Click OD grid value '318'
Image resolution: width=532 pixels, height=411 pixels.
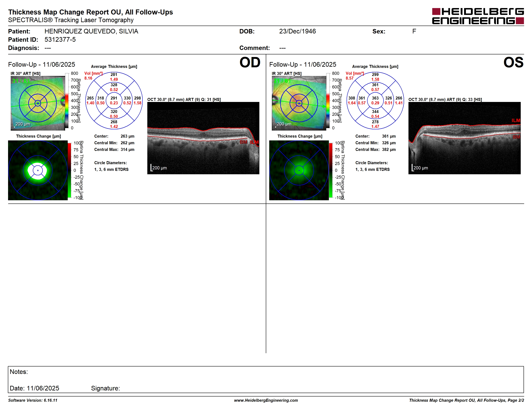[101, 98]
